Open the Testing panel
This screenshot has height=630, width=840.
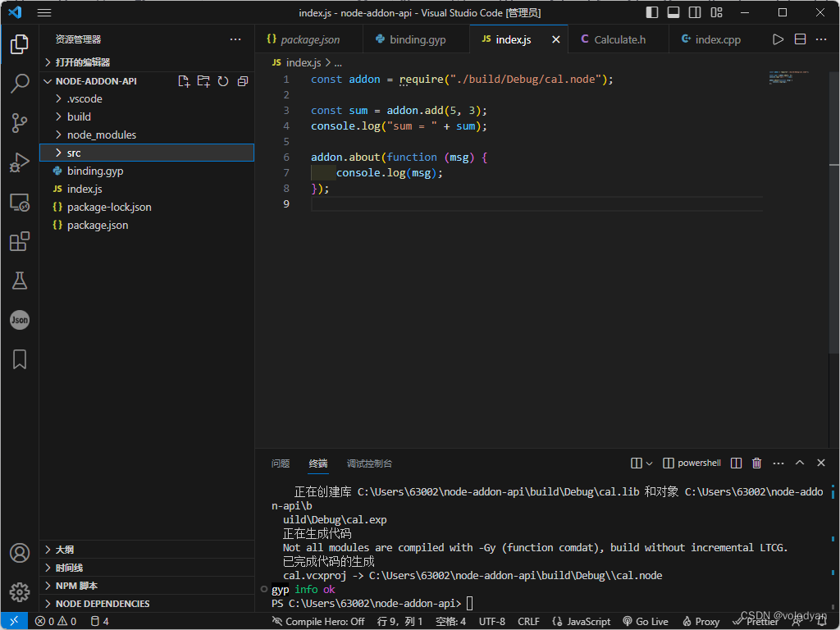pos(20,281)
